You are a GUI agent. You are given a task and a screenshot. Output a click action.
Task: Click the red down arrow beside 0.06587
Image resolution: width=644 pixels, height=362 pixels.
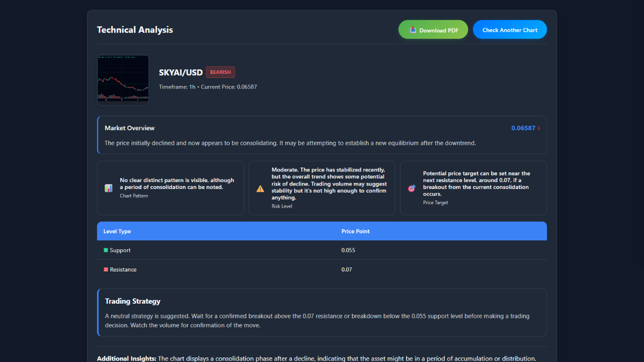[x=539, y=128]
